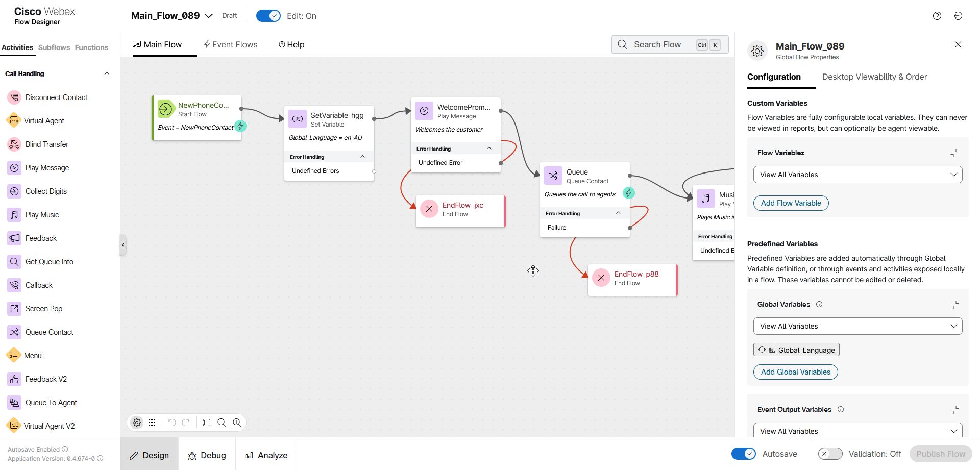Select the EndFlow_p88 node on canvas

632,280
